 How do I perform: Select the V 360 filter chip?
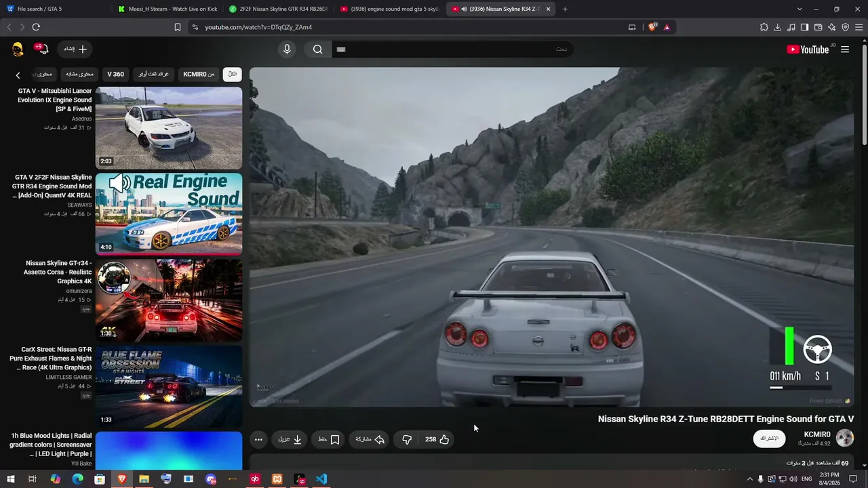(x=116, y=74)
